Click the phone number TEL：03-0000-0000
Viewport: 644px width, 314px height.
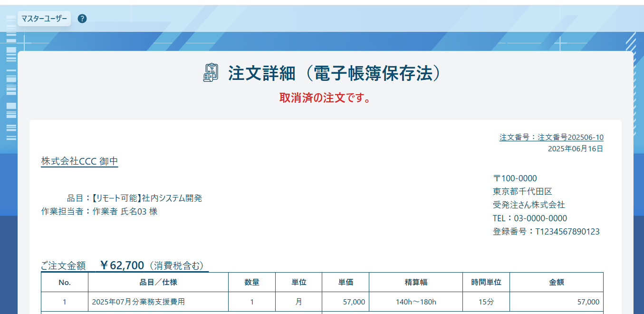click(x=530, y=218)
